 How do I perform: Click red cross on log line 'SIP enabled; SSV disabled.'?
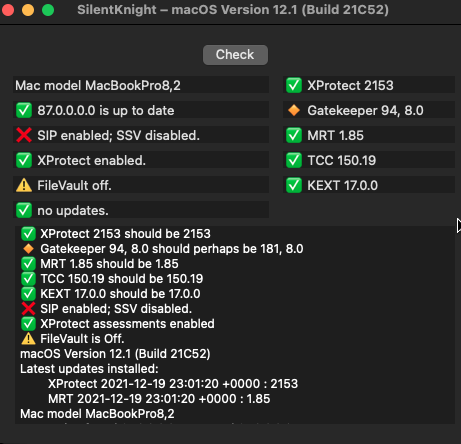coord(28,309)
